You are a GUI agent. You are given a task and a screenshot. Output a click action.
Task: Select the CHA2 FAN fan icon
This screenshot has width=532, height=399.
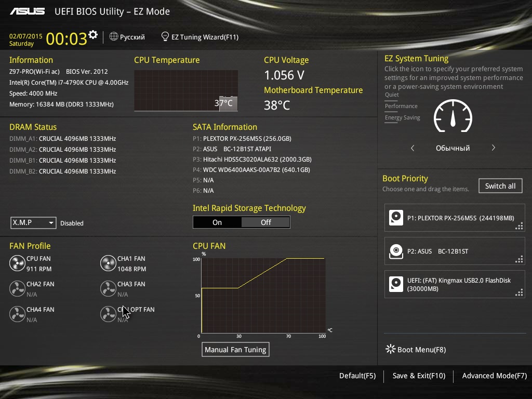[x=17, y=289]
